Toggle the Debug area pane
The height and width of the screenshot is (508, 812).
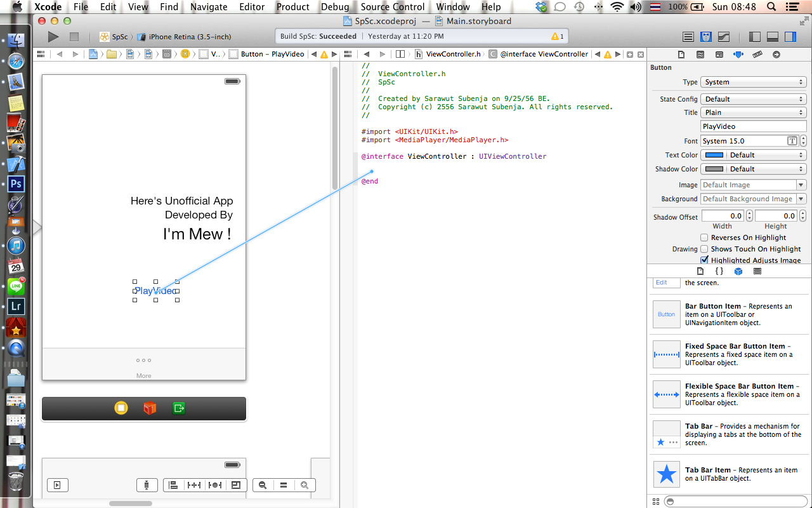pyautogui.click(x=773, y=37)
